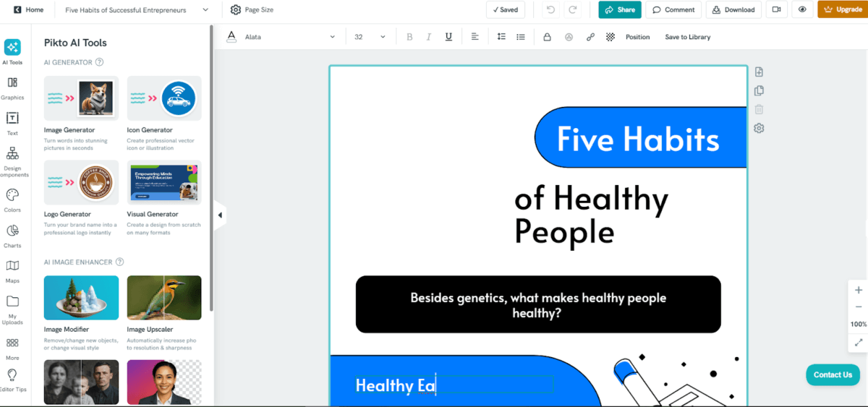Click the text color icon
The height and width of the screenshot is (407, 868).
231,37
